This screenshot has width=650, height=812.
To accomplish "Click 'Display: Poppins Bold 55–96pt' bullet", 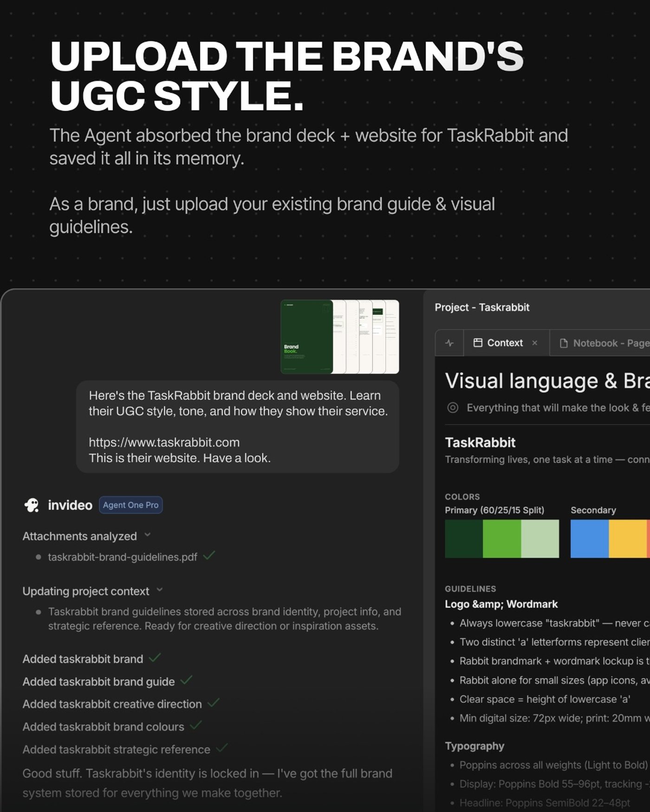I will click(554, 784).
